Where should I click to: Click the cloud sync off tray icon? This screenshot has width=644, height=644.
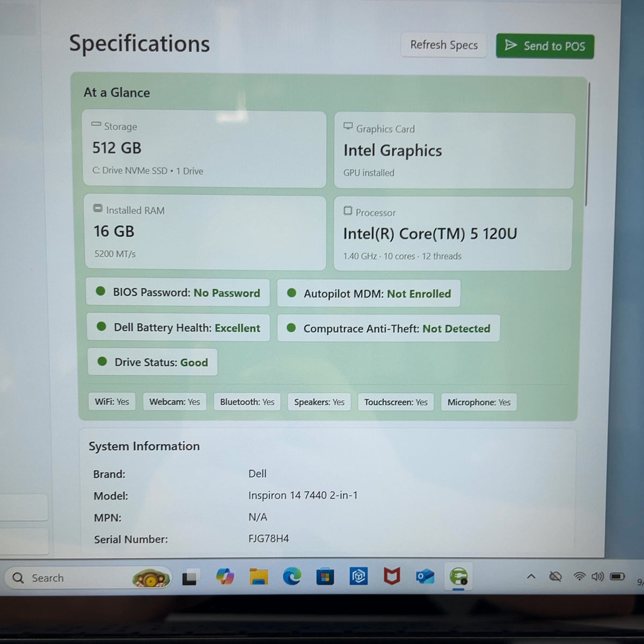pos(555,577)
